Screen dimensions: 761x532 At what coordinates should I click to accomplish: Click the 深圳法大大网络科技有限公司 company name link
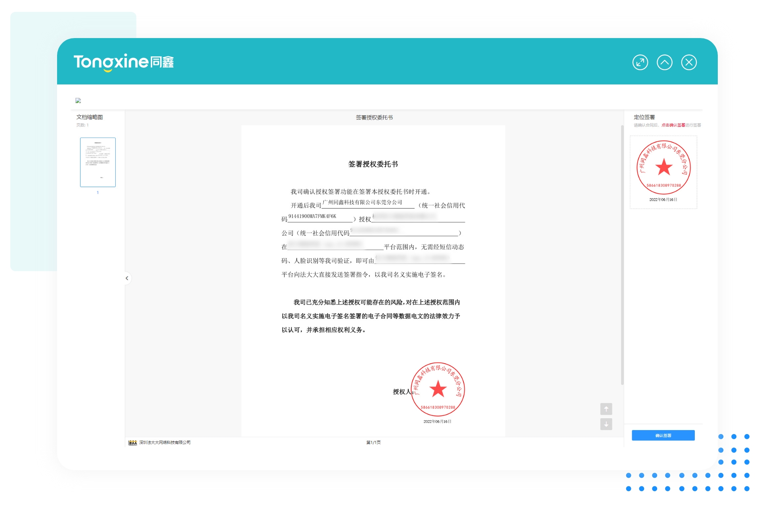coord(164,442)
